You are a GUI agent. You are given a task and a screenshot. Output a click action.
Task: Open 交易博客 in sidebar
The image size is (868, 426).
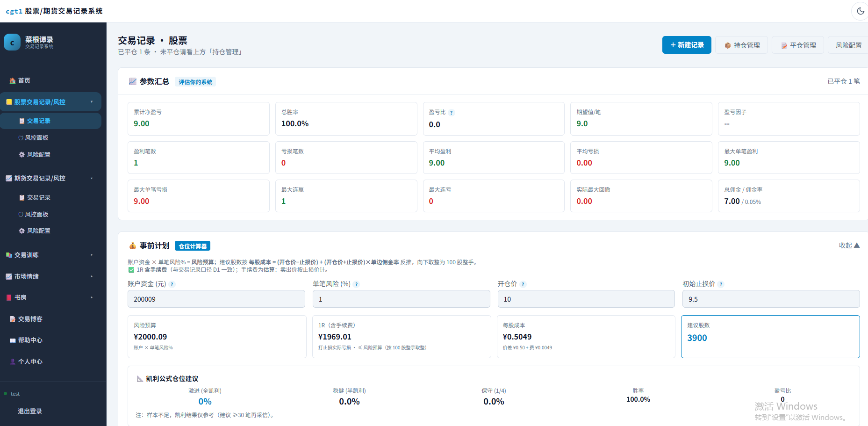pos(50,319)
